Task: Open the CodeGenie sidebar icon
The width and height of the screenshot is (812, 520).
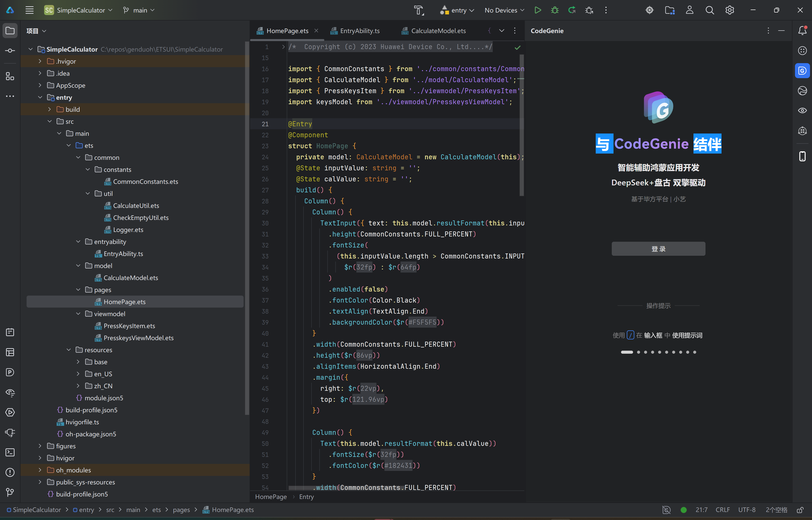Action: coord(802,71)
